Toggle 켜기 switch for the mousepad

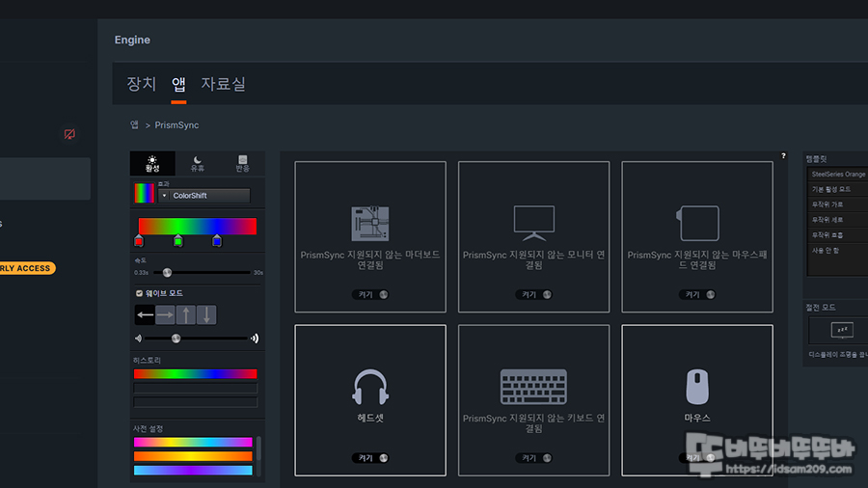697,294
